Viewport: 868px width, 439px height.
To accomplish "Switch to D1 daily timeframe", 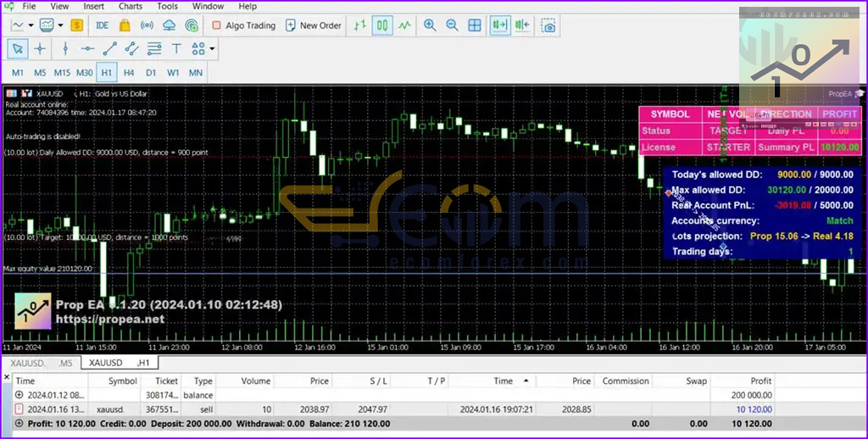I will coord(151,73).
